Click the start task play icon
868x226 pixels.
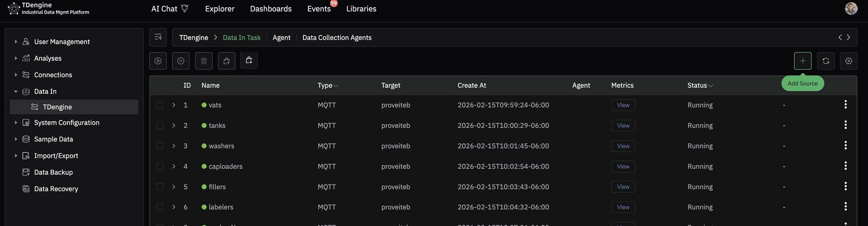click(158, 61)
